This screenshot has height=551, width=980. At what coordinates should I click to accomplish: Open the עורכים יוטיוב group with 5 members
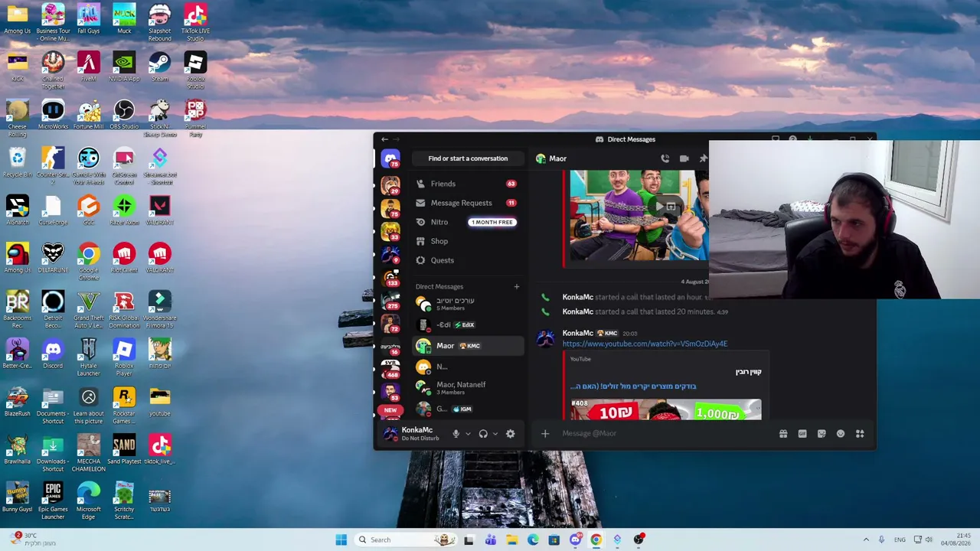tap(468, 304)
